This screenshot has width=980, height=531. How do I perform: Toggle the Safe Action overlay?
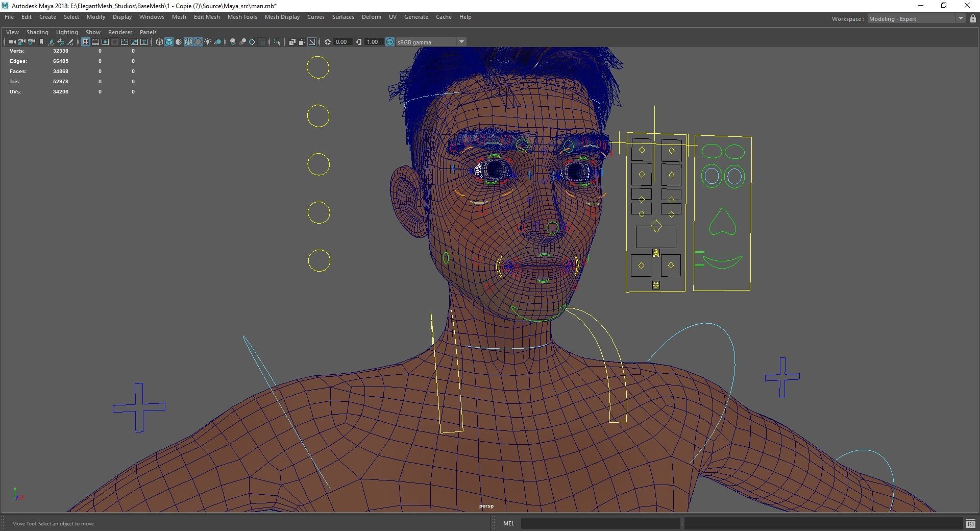pos(134,42)
